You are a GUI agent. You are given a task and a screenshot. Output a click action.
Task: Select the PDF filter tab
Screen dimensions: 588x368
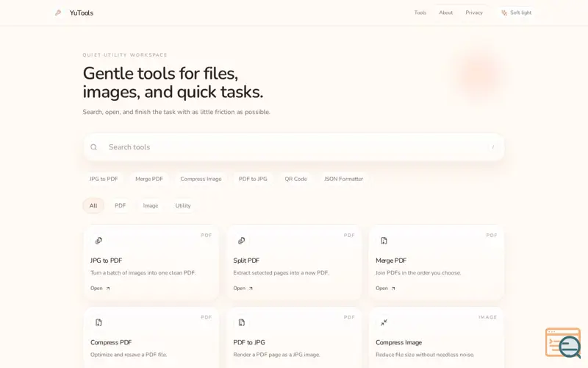(x=120, y=205)
